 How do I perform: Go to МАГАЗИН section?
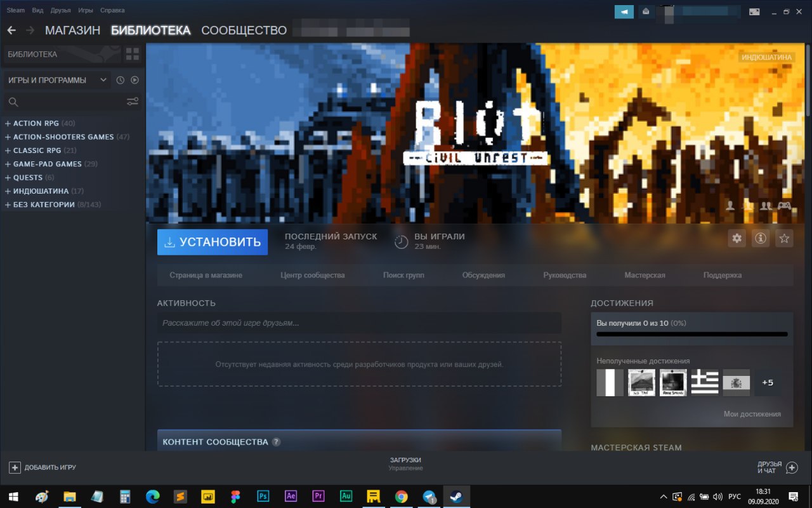(73, 30)
